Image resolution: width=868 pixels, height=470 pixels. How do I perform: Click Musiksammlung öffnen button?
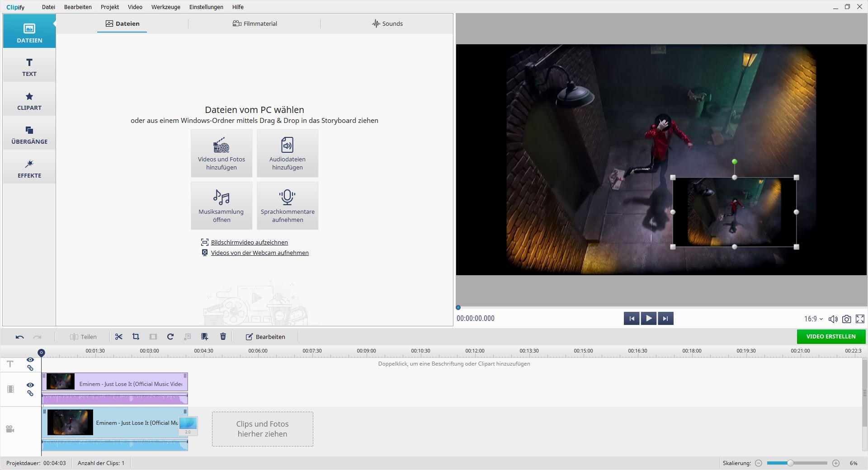pos(222,206)
